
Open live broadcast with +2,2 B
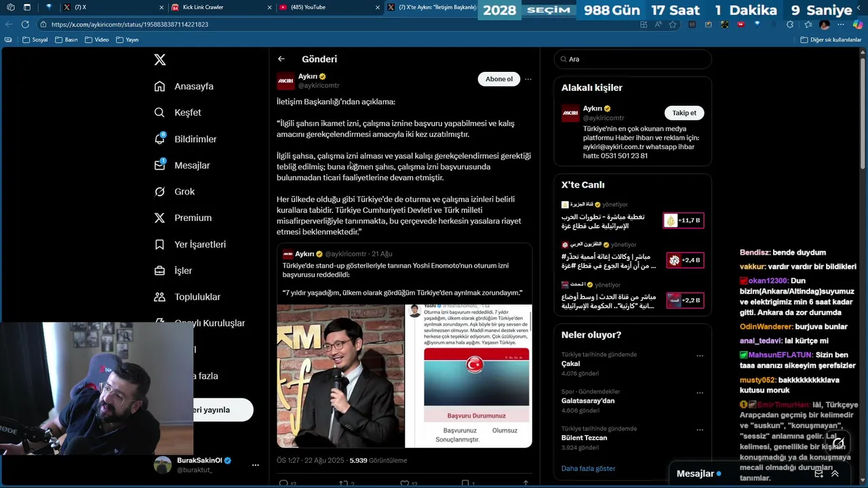click(684, 300)
